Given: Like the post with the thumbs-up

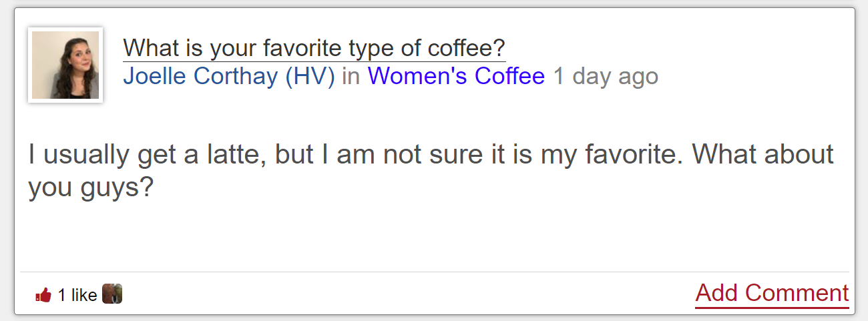Looking at the screenshot, I should [x=43, y=295].
